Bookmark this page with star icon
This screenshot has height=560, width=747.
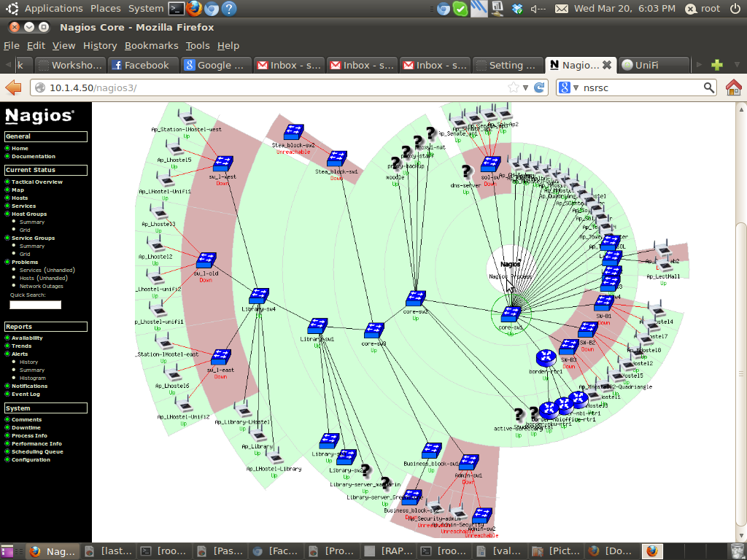(x=514, y=87)
